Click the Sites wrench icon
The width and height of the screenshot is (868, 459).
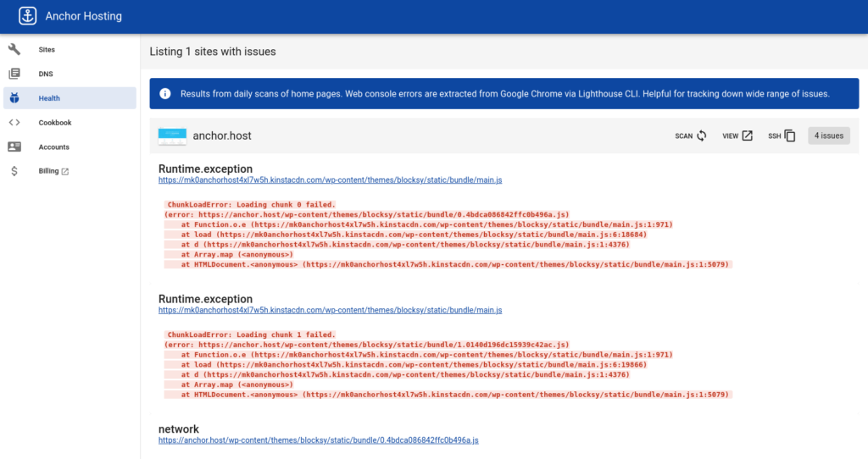(14, 50)
